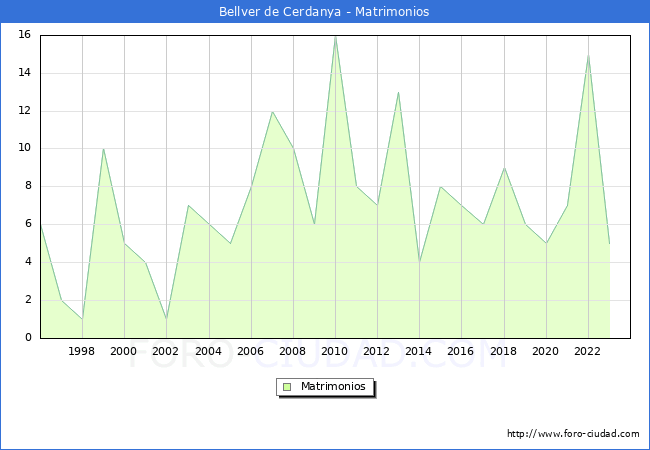Image resolution: width=650 pixels, height=450 pixels.
Task: Select the 2006 x-axis label
Action: 250,351
